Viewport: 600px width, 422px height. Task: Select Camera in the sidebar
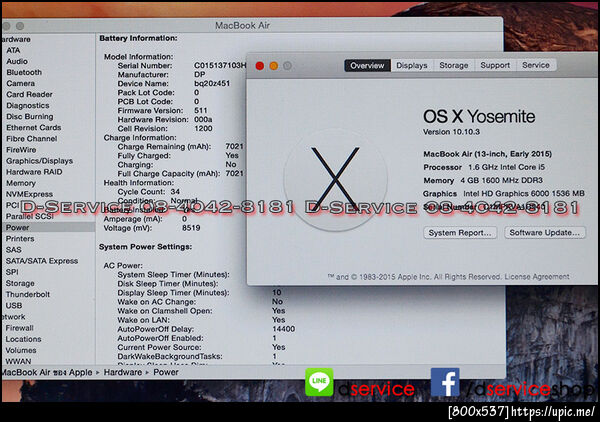point(20,83)
